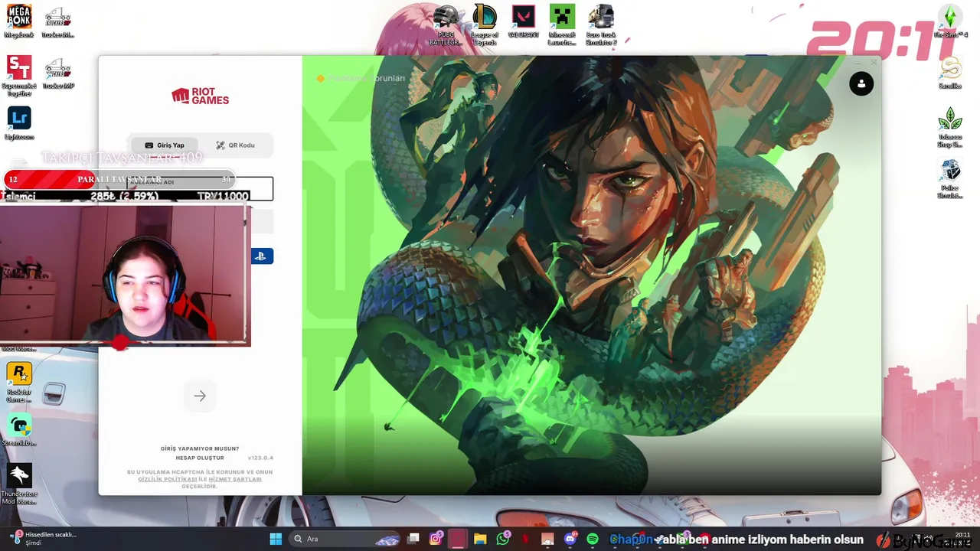Open the Lightroom desktop shortcut
The image size is (980, 551).
pyautogui.click(x=19, y=123)
